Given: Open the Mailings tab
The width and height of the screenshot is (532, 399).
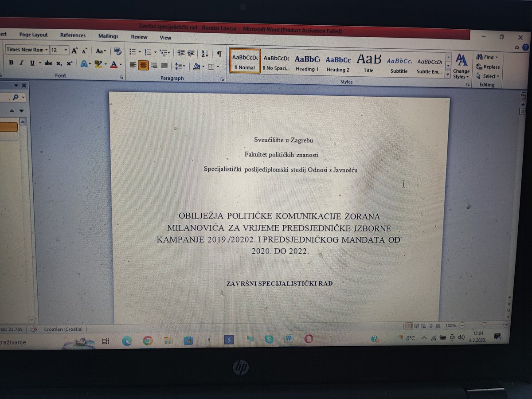Looking at the screenshot, I should pos(108,36).
